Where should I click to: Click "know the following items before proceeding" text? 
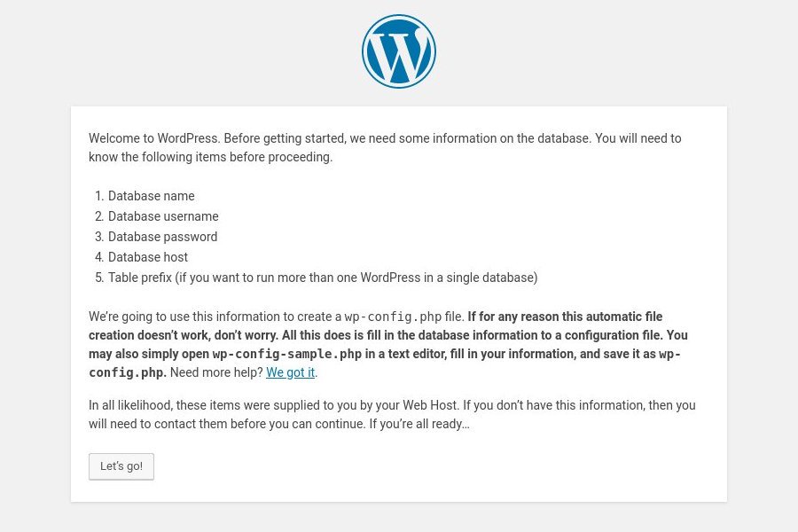pyautogui.click(x=210, y=157)
